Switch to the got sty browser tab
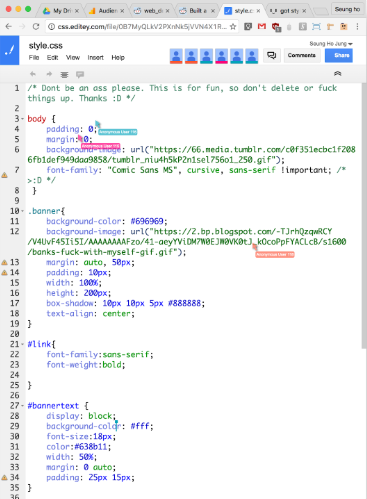Screen dimensions: 367x499 (288, 11)
